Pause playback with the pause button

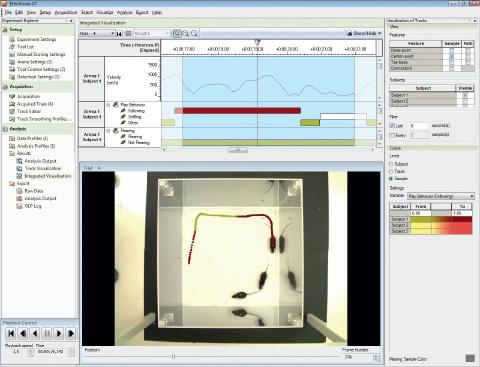point(47,333)
